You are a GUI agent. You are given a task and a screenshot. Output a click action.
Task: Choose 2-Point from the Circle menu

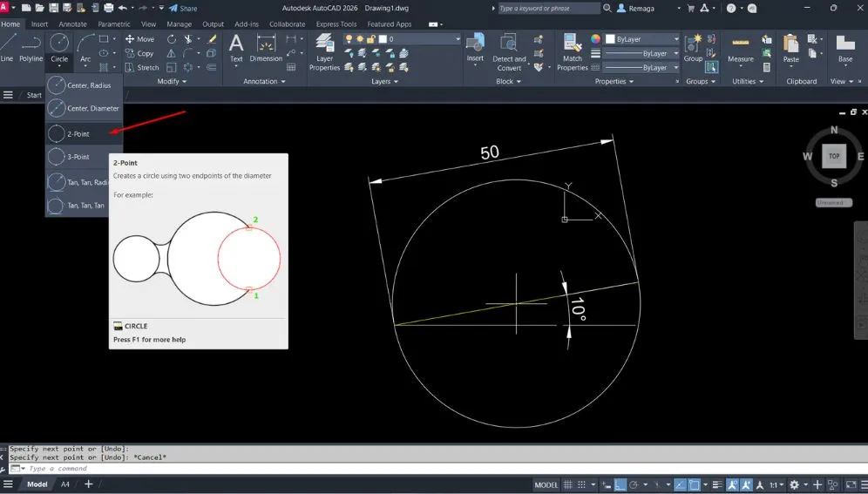coord(78,134)
